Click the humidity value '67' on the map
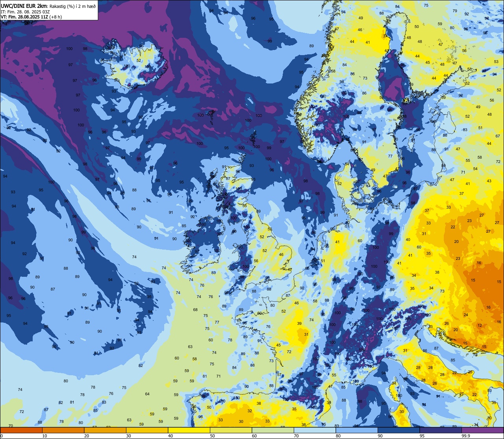Viewport: 504px width, 439px height. point(498,136)
